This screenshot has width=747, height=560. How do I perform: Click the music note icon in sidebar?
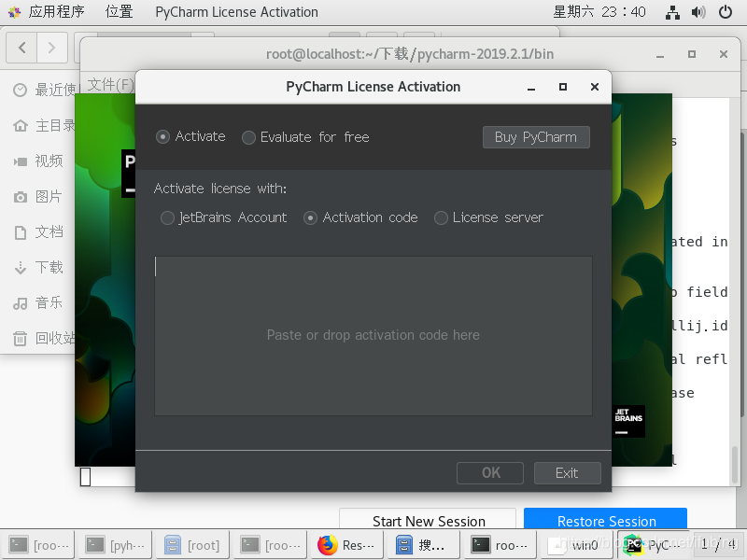(x=20, y=303)
